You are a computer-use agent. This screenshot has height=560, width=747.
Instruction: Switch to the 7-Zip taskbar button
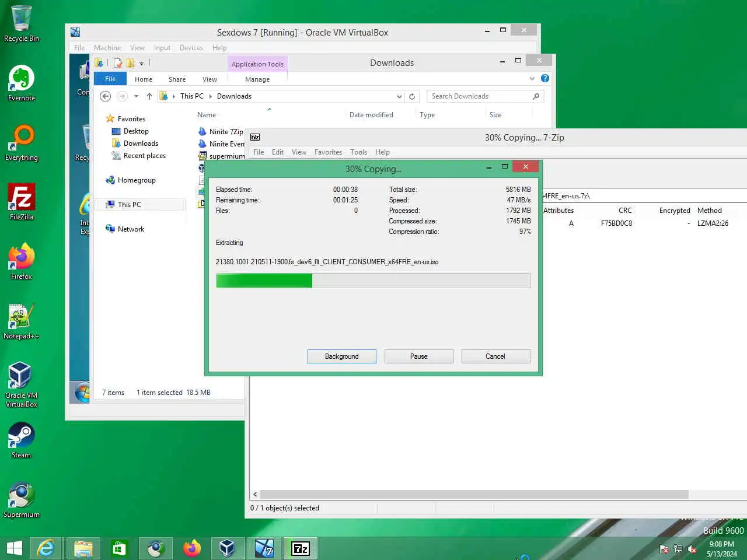[301, 548]
